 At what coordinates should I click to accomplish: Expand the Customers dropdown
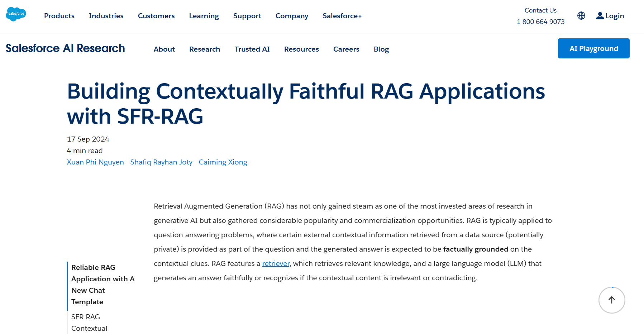coord(156,16)
